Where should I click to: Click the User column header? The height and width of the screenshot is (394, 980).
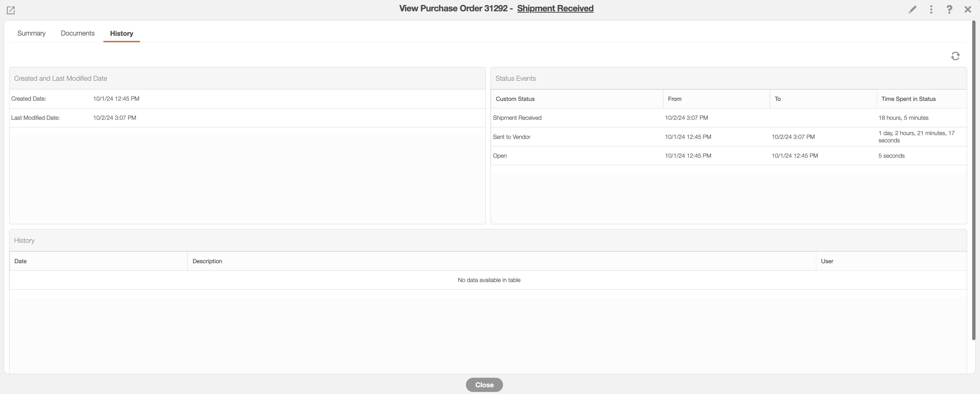point(827,261)
